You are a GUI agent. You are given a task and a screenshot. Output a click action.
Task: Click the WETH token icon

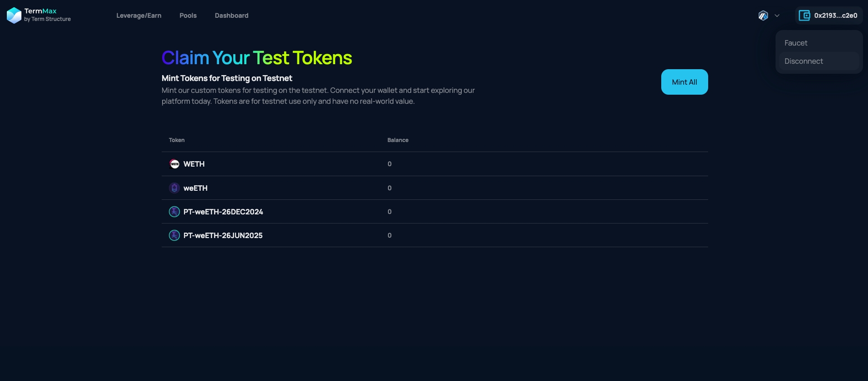[174, 164]
